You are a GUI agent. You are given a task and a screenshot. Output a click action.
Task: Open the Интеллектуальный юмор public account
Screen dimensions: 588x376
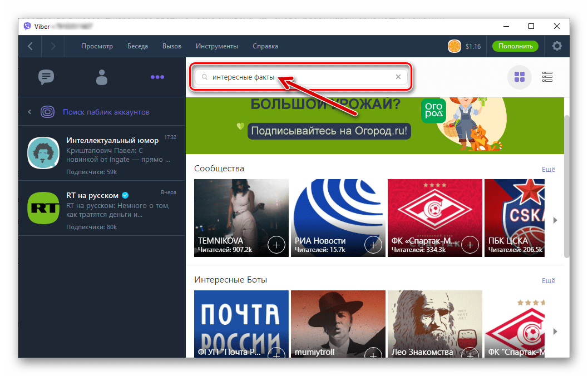coord(102,152)
